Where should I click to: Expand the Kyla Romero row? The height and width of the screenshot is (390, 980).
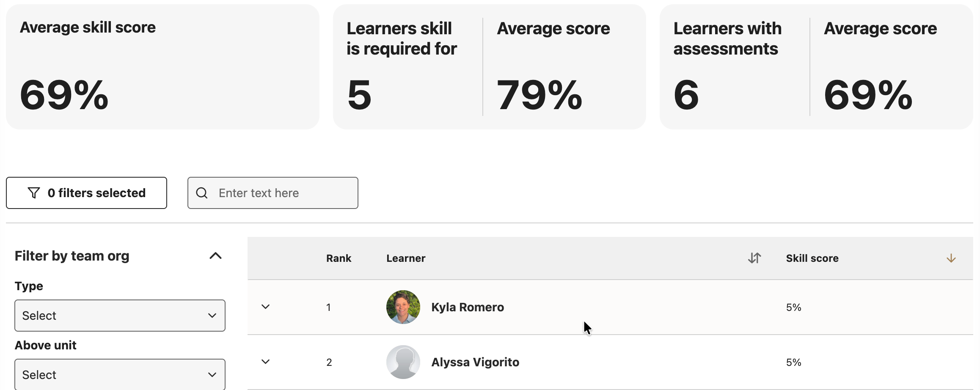pyautogui.click(x=266, y=307)
